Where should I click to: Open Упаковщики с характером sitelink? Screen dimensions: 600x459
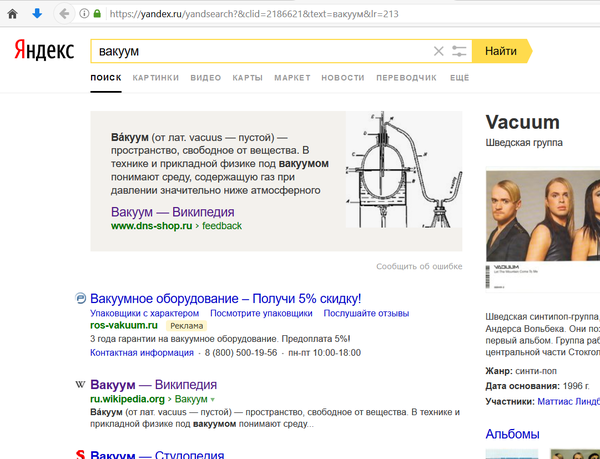(145, 313)
